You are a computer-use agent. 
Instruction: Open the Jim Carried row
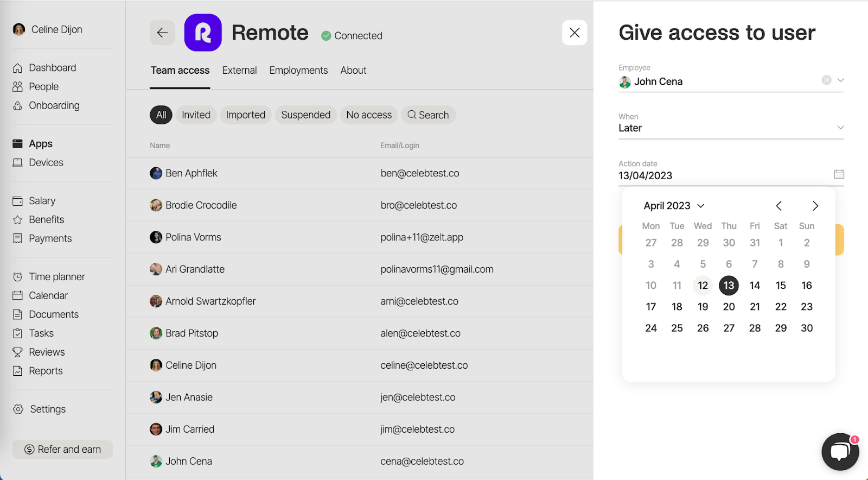(359, 430)
